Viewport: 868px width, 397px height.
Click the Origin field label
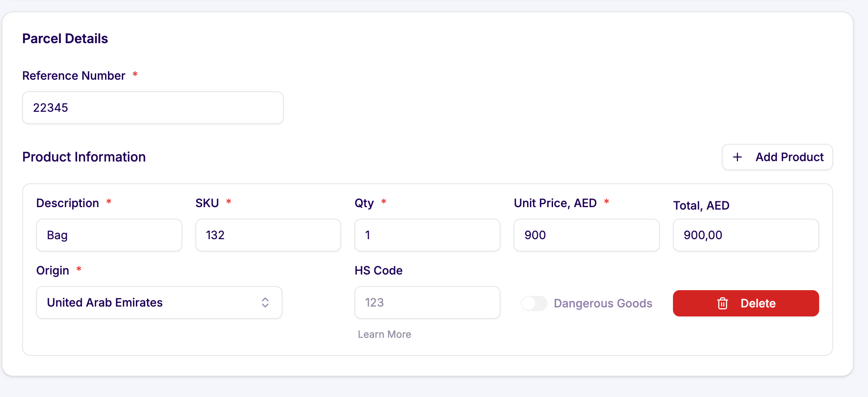tap(53, 270)
